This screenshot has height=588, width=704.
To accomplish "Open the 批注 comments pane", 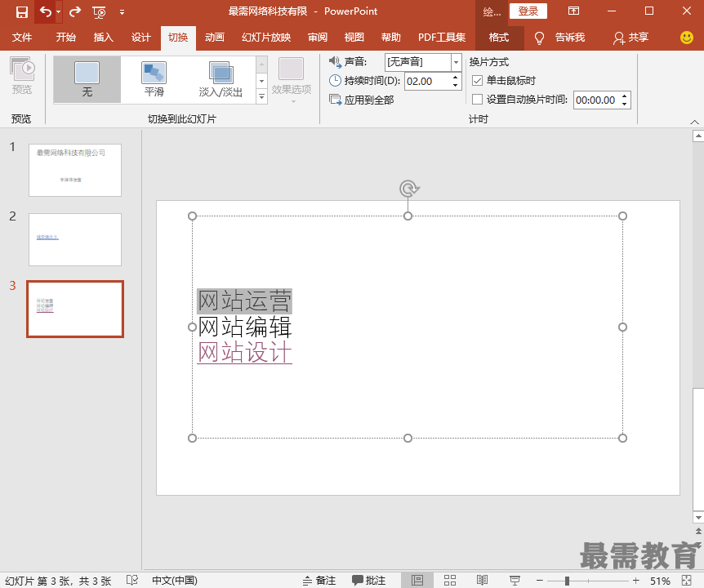I will pyautogui.click(x=368, y=581).
